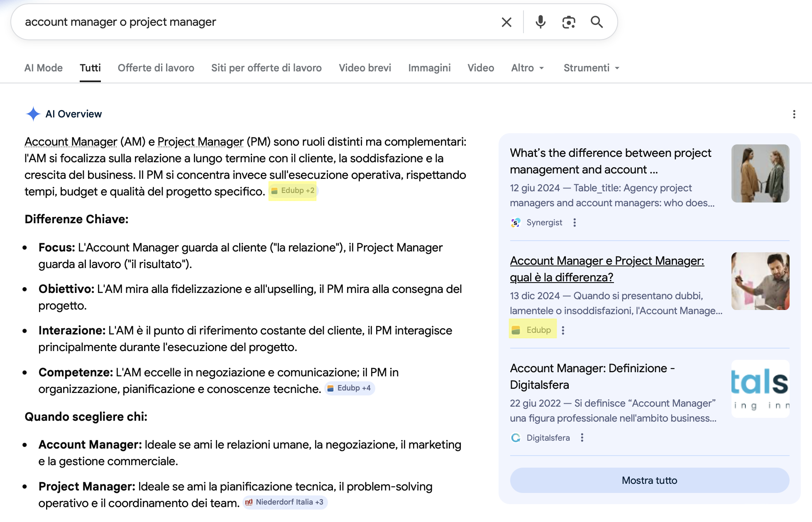Click the Mostra tutto button
This screenshot has height=522, width=812.
point(649,480)
